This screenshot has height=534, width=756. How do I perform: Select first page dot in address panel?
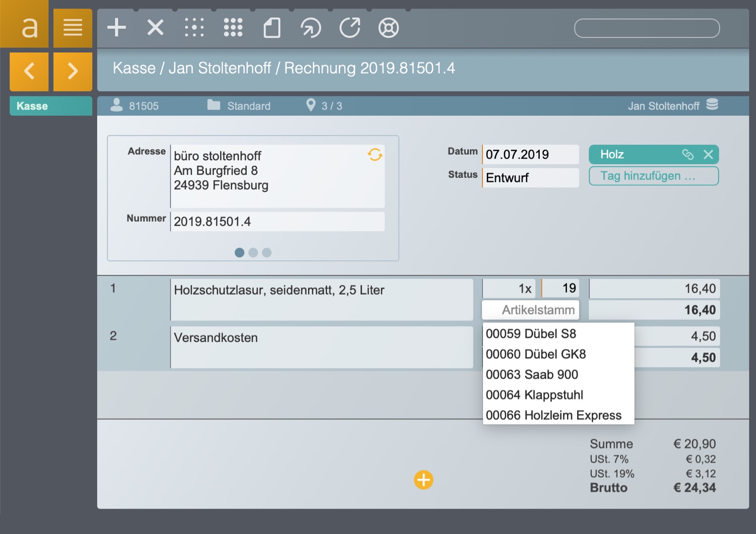tap(239, 252)
